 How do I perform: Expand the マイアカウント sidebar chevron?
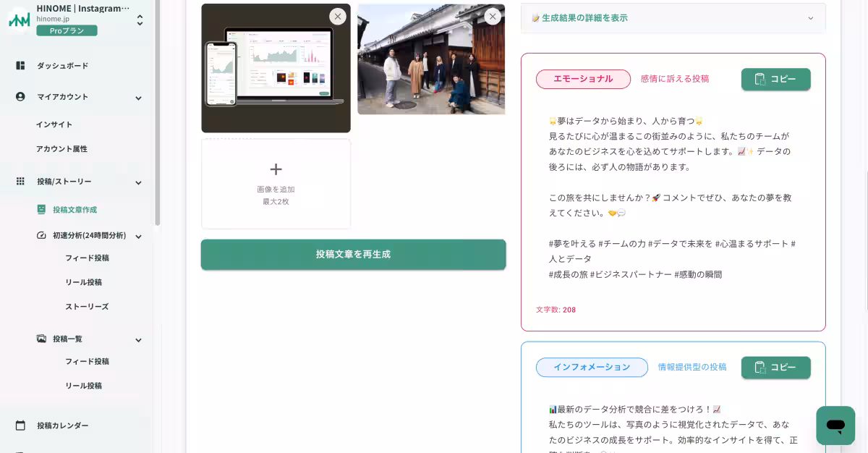tap(137, 96)
